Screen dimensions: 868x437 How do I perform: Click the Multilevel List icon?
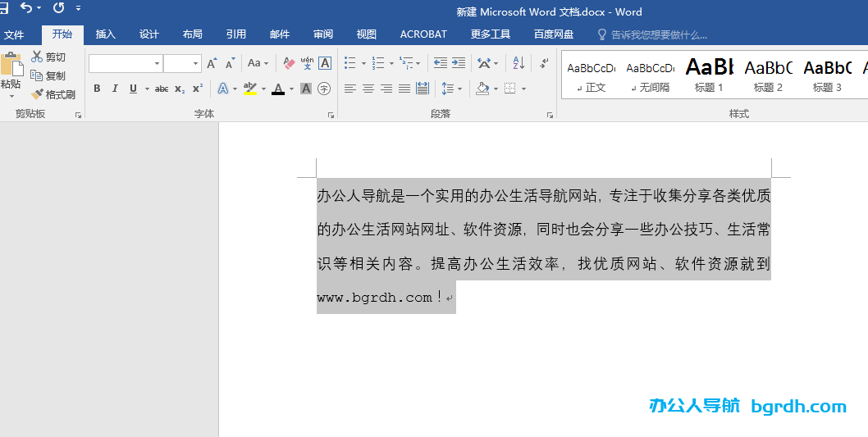(406, 63)
